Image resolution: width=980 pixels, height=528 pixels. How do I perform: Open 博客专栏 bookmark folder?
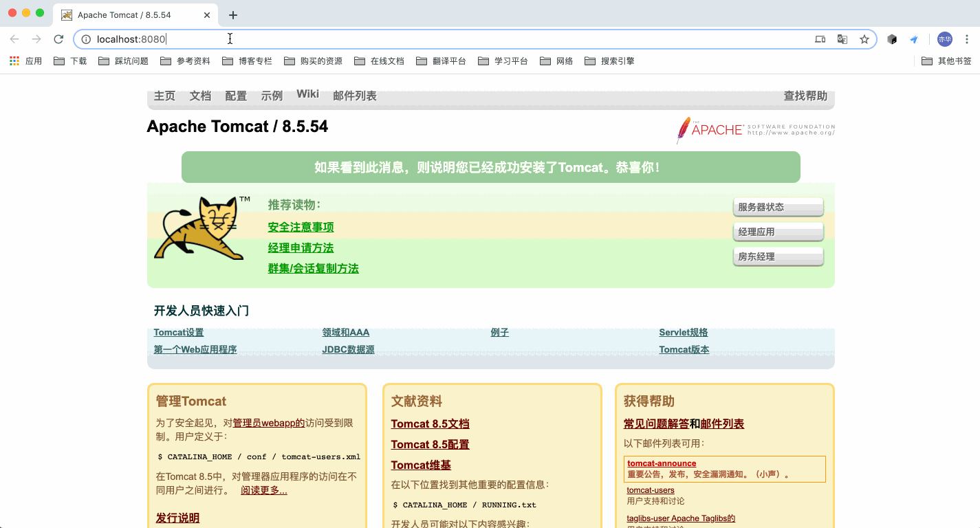pyautogui.click(x=247, y=61)
